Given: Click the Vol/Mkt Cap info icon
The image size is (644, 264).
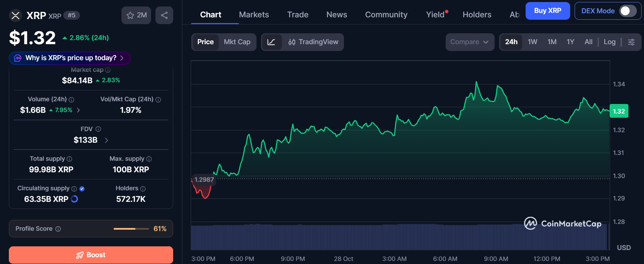Looking at the screenshot, I should [158, 100].
